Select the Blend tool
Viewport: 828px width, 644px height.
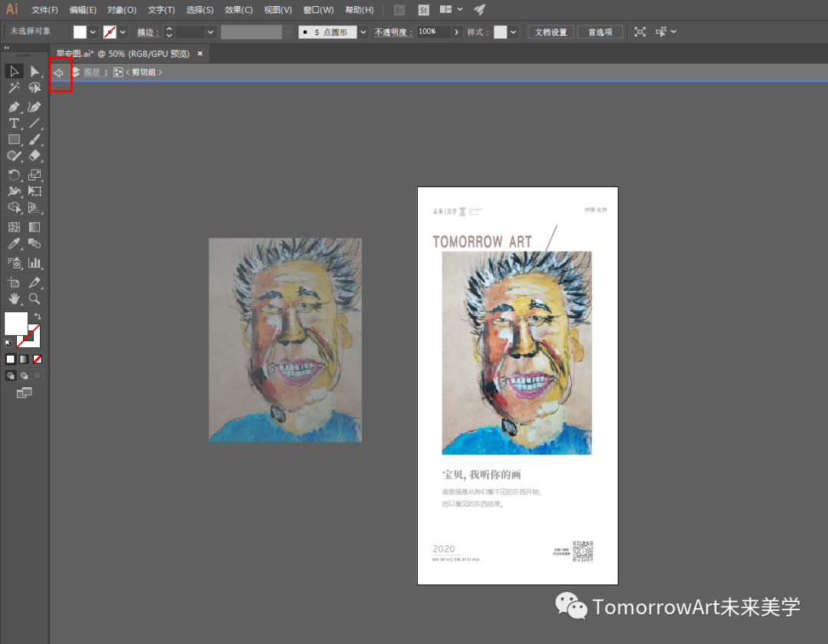34,243
